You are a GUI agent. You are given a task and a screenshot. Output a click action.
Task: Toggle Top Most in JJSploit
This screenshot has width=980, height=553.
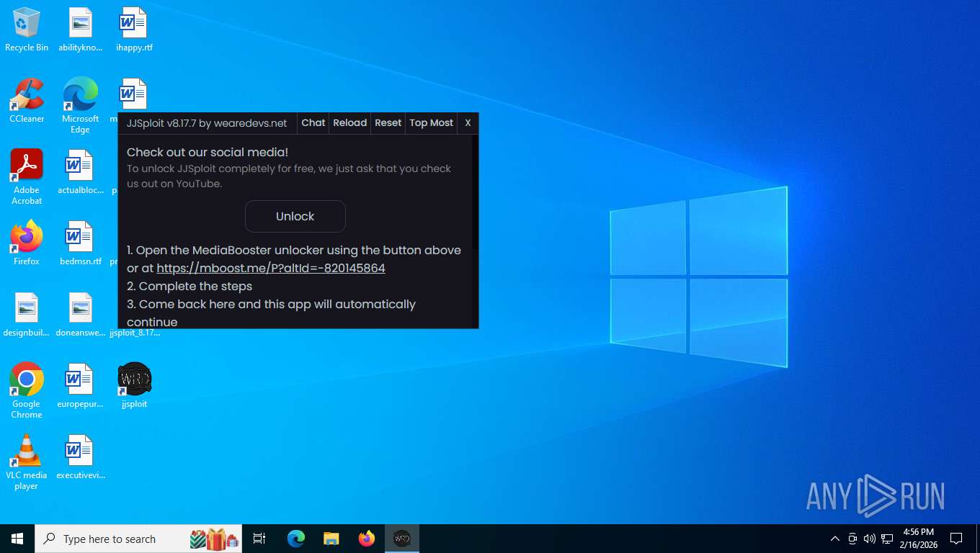point(432,123)
